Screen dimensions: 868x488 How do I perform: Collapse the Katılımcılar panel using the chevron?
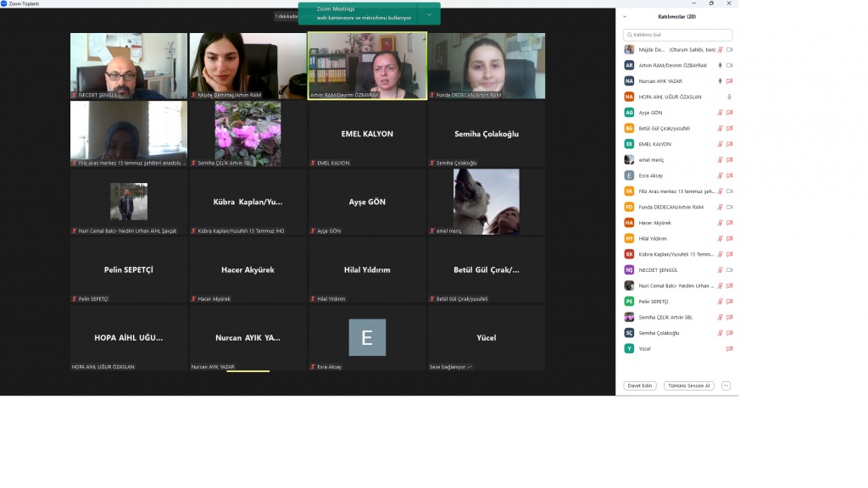[x=625, y=16]
